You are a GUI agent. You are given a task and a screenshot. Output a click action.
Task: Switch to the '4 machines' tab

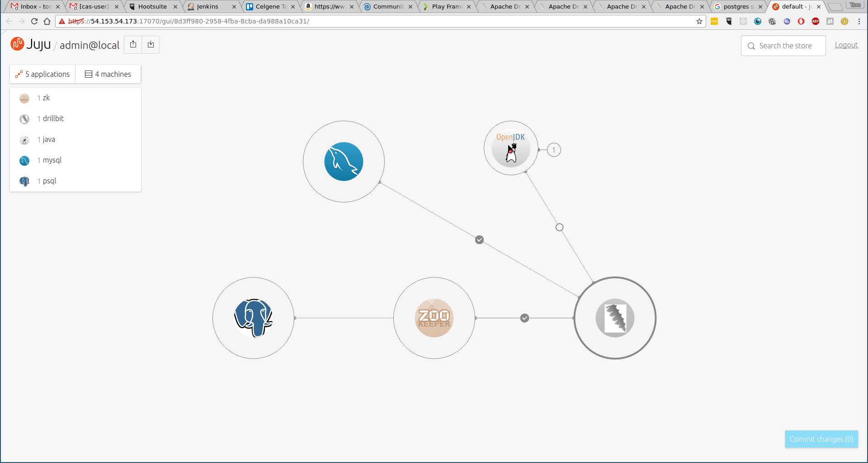(108, 74)
